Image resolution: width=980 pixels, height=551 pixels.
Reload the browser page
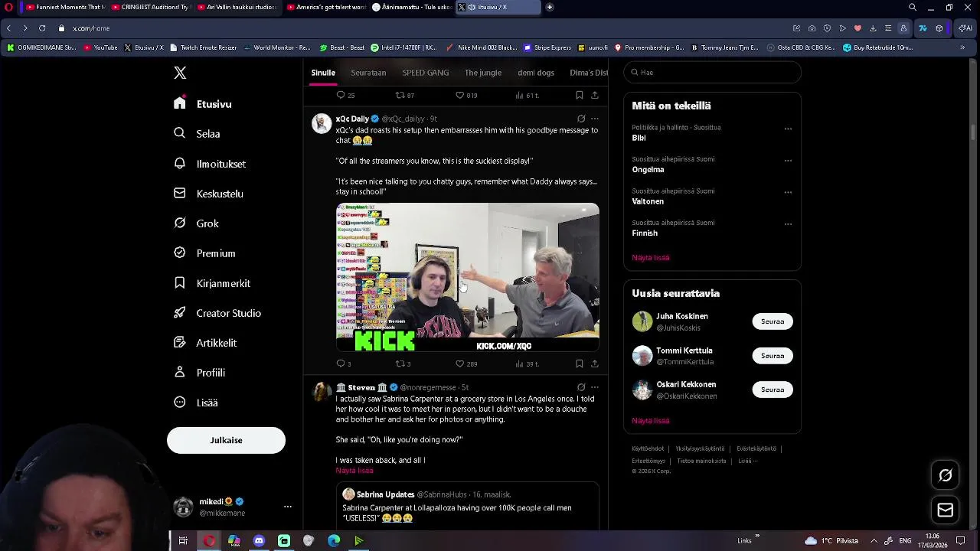click(x=41, y=28)
